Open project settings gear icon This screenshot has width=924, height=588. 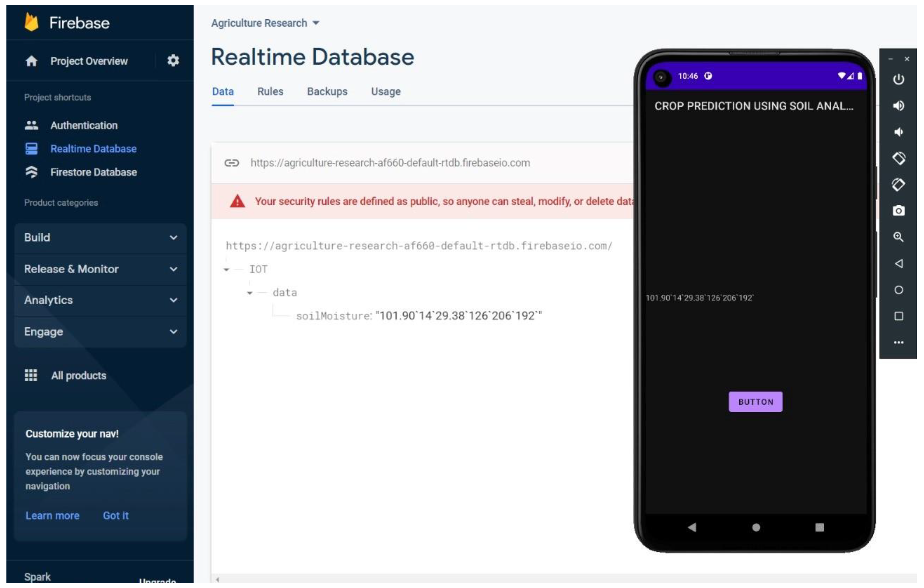click(x=173, y=60)
